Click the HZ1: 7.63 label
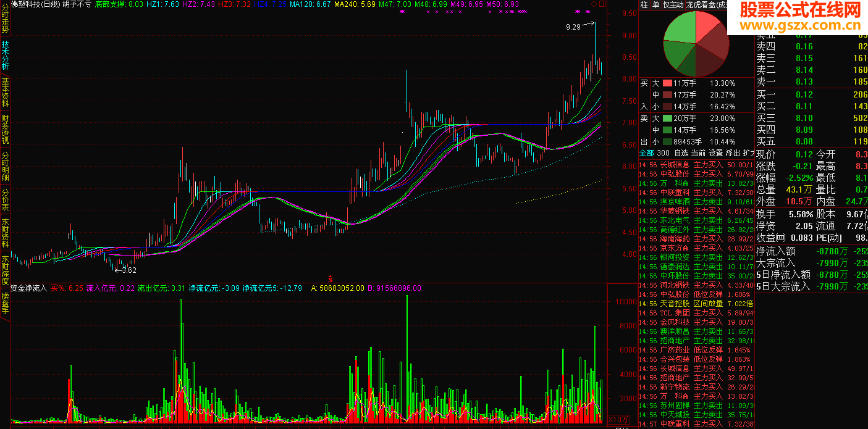This screenshot has height=429, width=868. 163,4
